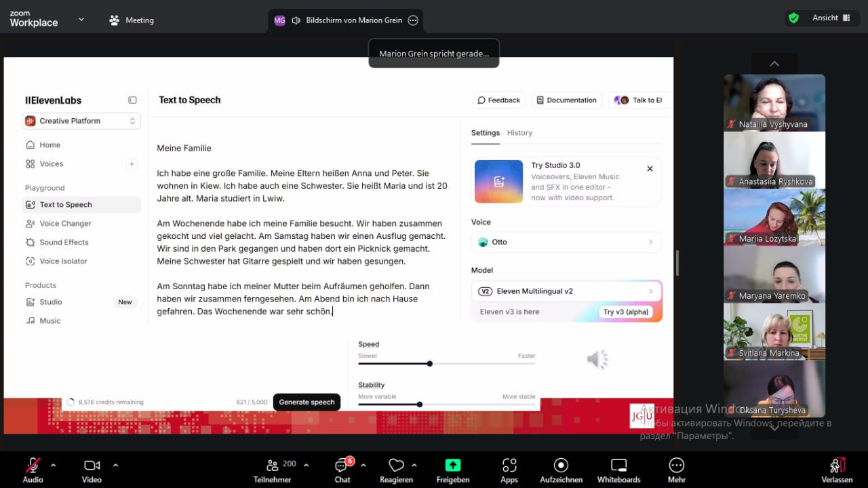Open screen share options three-dot menu
Image resolution: width=868 pixels, height=488 pixels.
pos(413,20)
